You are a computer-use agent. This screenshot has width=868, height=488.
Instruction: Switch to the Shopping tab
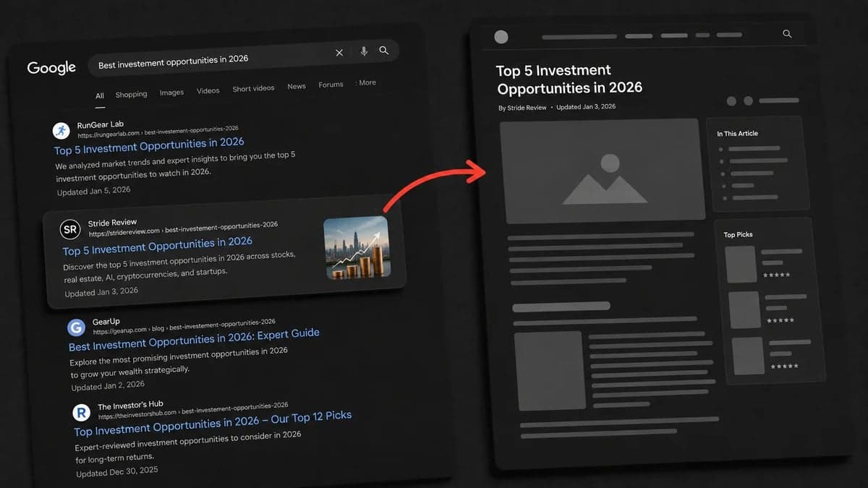[x=131, y=94]
